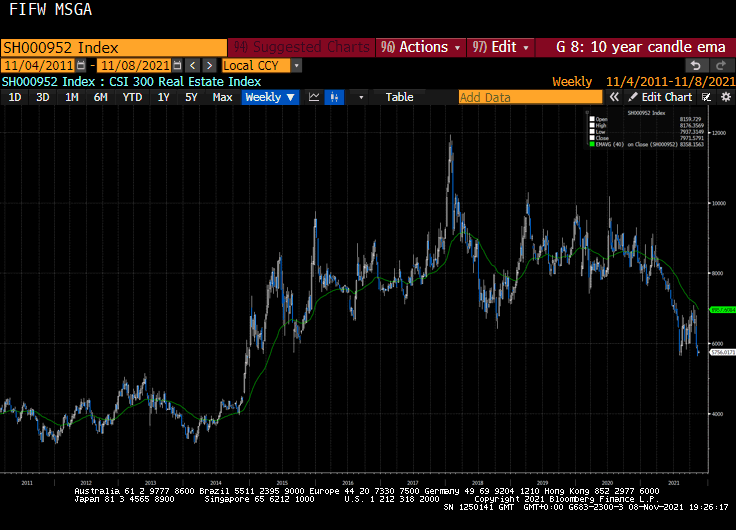
Task: Open the start date calendar picker
Action: click(x=81, y=65)
